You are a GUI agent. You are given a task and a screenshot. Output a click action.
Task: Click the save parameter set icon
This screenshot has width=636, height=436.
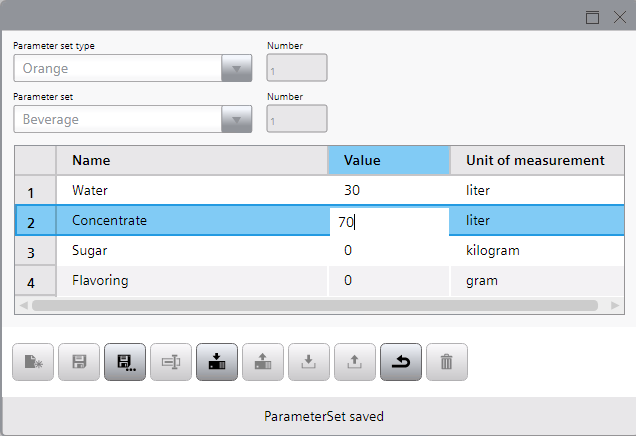click(79, 362)
